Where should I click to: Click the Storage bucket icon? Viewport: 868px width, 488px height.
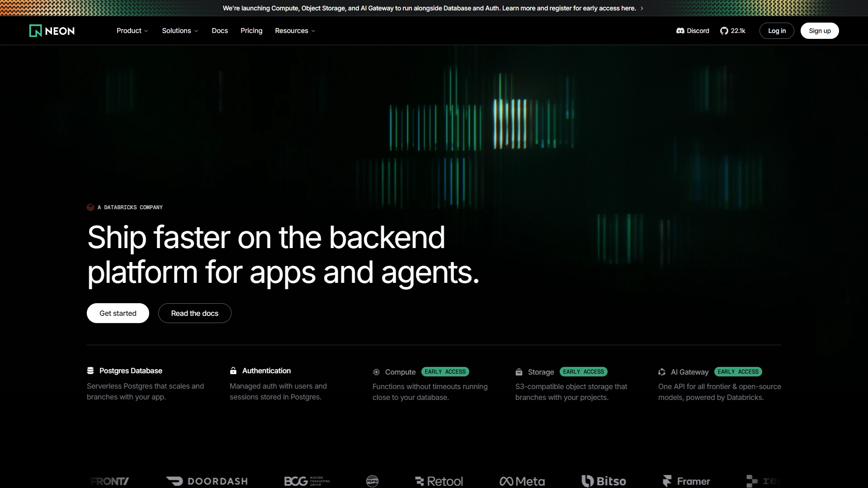click(x=519, y=372)
